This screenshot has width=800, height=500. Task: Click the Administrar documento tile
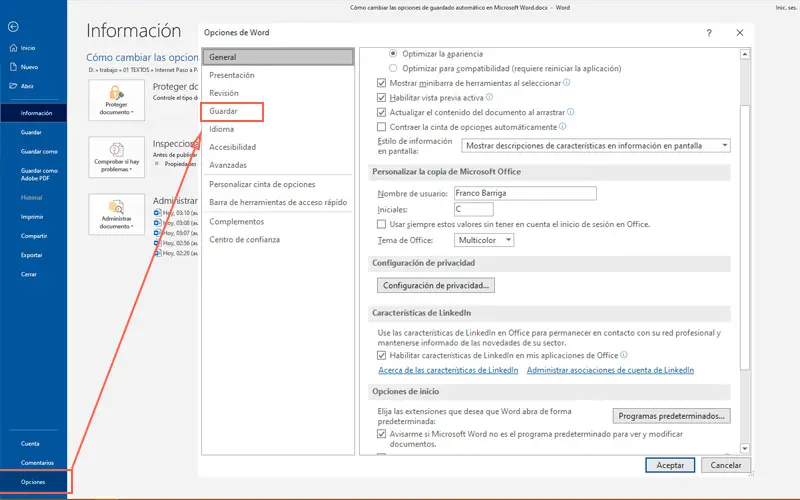click(116, 214)
